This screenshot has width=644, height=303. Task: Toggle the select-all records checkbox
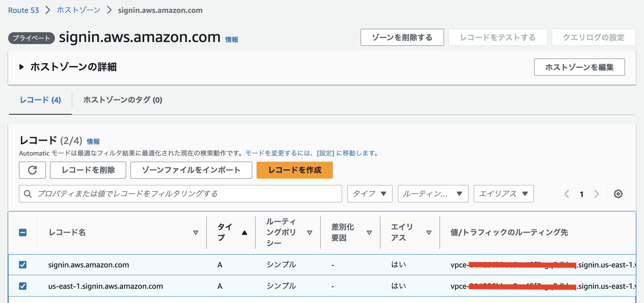pos(23,233)
